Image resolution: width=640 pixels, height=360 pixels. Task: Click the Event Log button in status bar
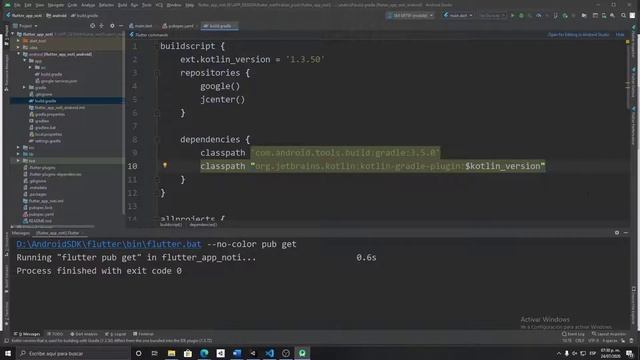(x=573, y=334)
